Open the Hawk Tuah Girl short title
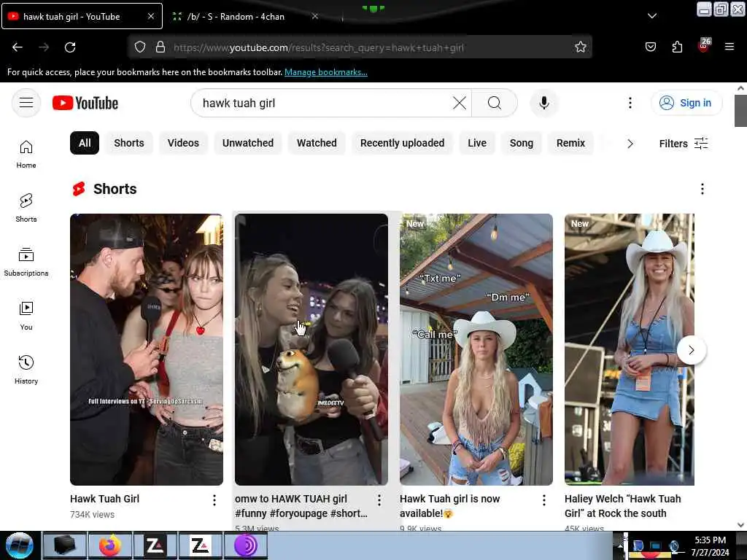This screenshot has width=747, height=560. pos(105,499)
